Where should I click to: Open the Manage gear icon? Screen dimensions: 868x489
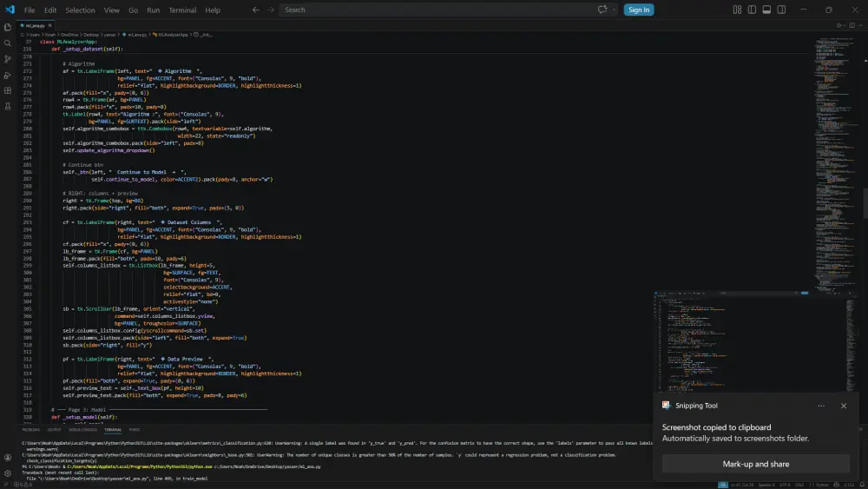pos(8,473)
